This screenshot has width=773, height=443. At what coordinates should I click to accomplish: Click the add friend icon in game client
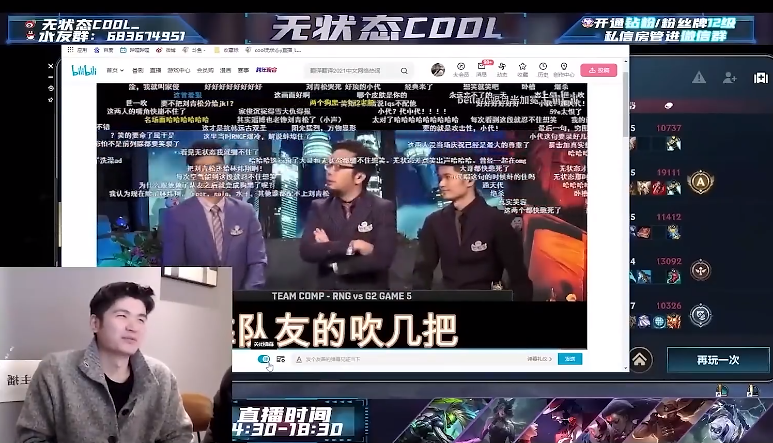pos(730,77)
